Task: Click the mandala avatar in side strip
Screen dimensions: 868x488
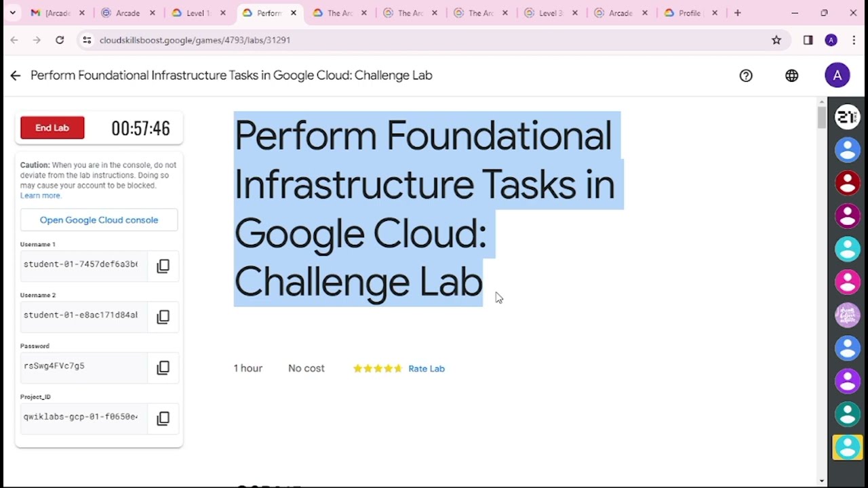Action: coord(848,315)
